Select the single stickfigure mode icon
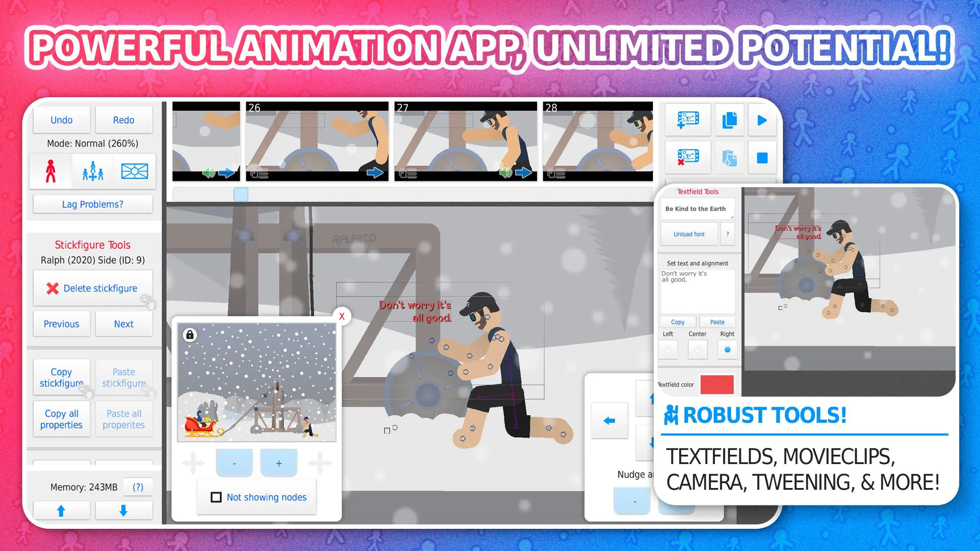980x551 pixels. coord(52,170)
